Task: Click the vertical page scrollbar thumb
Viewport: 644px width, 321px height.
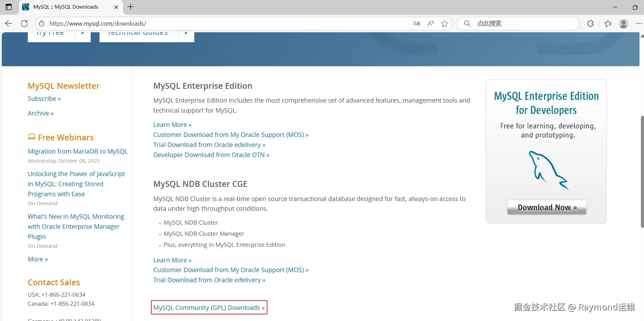Action: 642,172
